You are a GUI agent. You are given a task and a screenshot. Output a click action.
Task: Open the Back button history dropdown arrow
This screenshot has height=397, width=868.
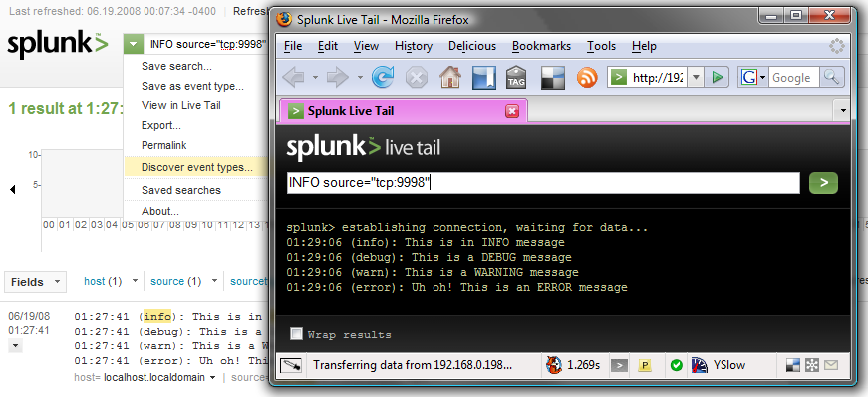(315, 77)
